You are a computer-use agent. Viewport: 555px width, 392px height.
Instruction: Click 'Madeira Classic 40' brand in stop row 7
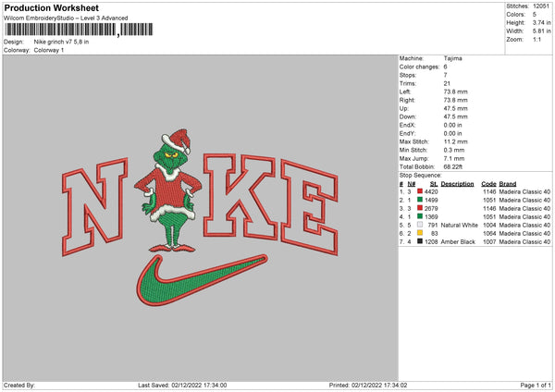click(524, 241)
